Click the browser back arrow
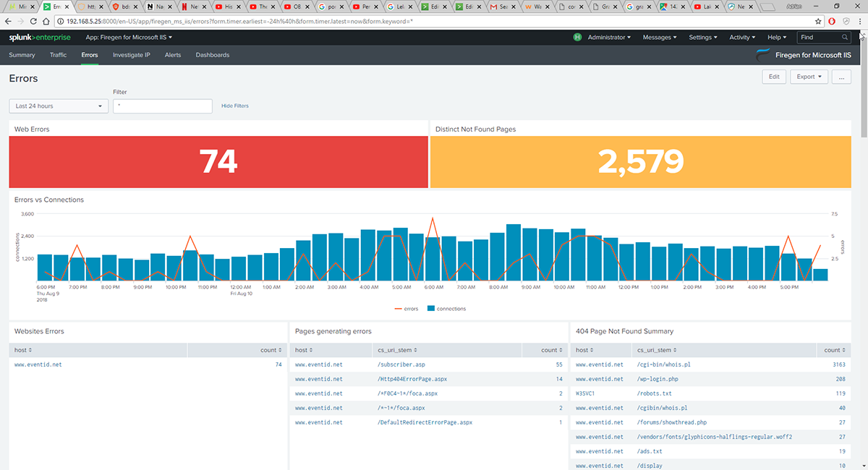This screenshot has height=470, width=868. 9,22
